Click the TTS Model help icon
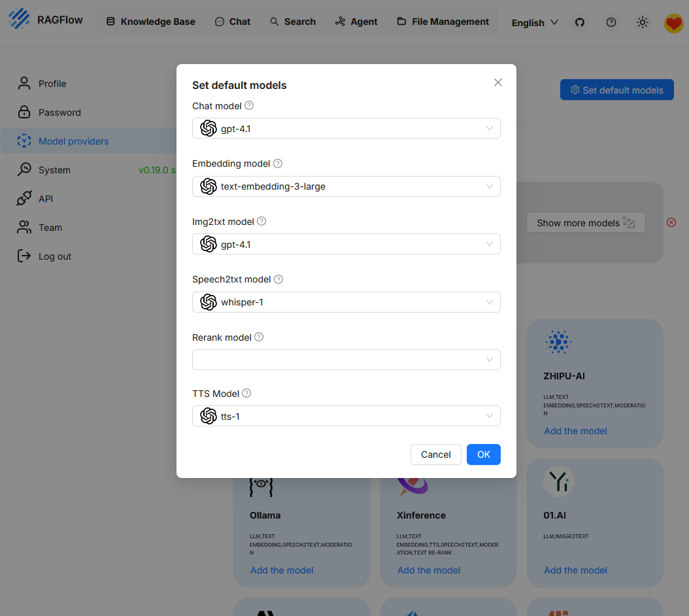 pyautogui.click(x=246, y=394)
